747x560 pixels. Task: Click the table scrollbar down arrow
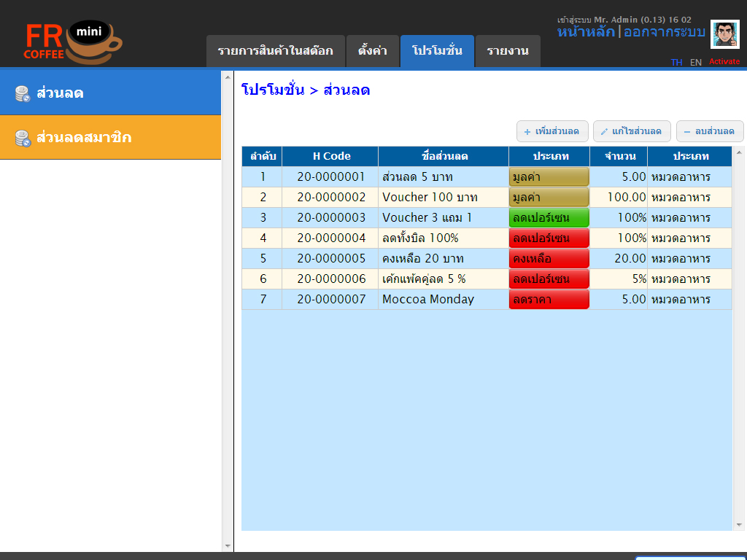739,525
